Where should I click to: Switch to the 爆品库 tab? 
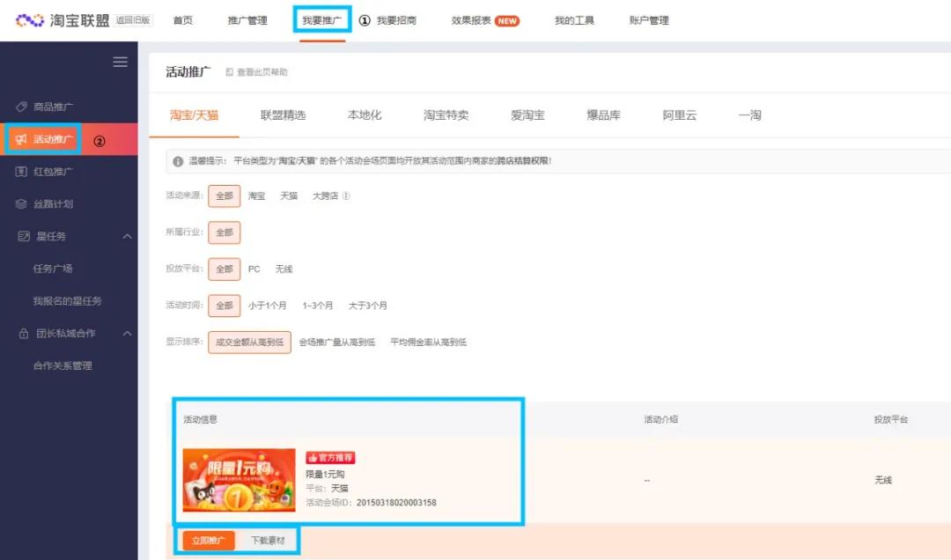(x=603, y=115)
